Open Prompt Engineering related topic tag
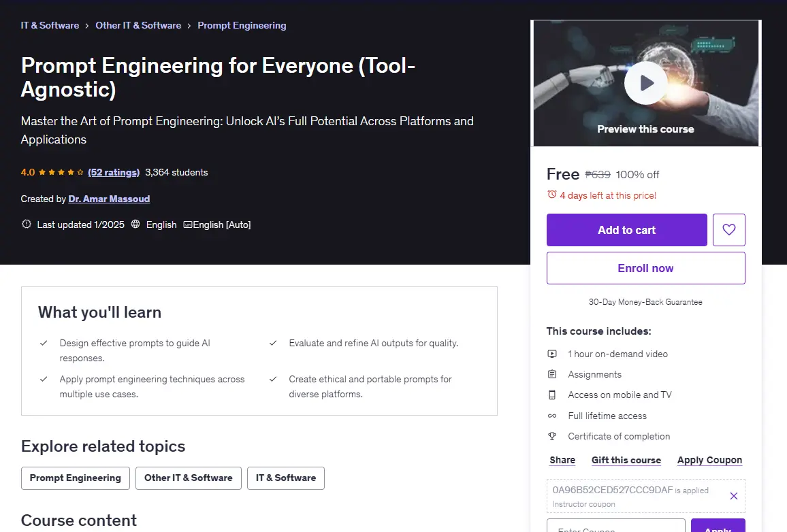The height and width of the screenshot is (532, 787). [76, 478]
